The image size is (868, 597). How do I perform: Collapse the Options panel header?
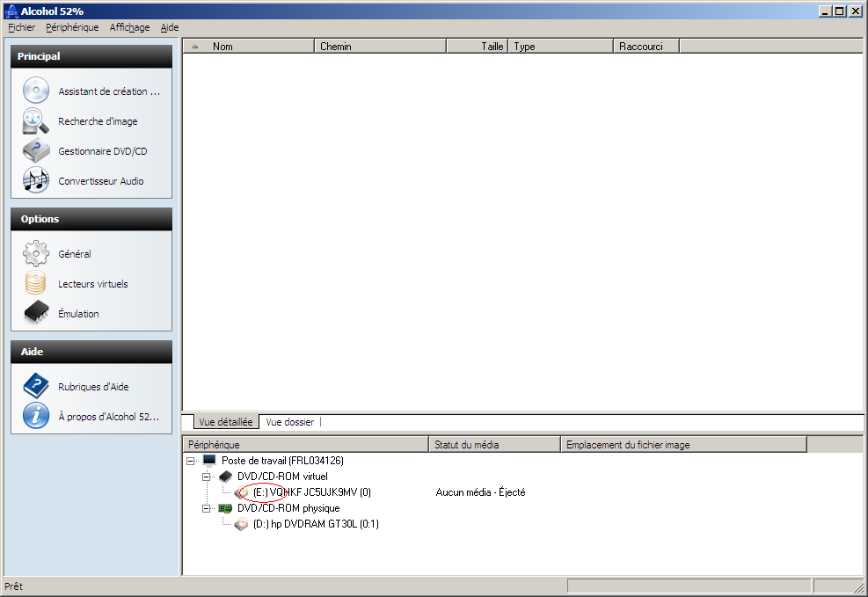coord(91,219)
